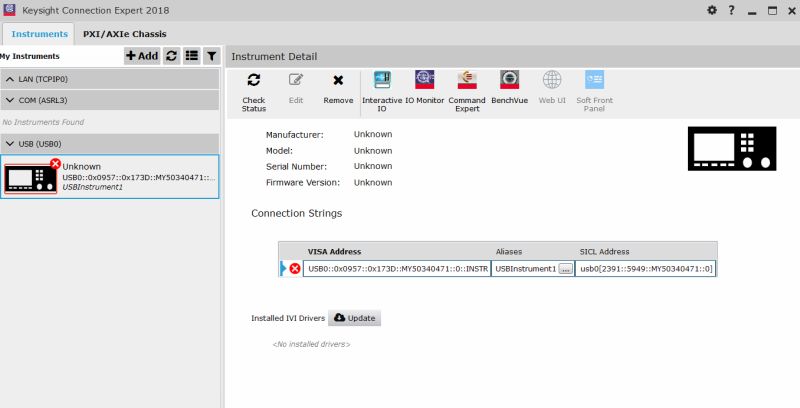This screenshot has height=408, width=800.
Task: Launch BenchVue
Action: [x=509, y=80]
